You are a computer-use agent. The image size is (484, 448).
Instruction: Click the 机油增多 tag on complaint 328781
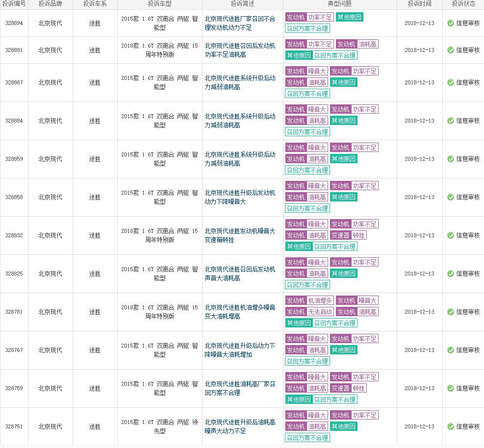pos(319,300)
